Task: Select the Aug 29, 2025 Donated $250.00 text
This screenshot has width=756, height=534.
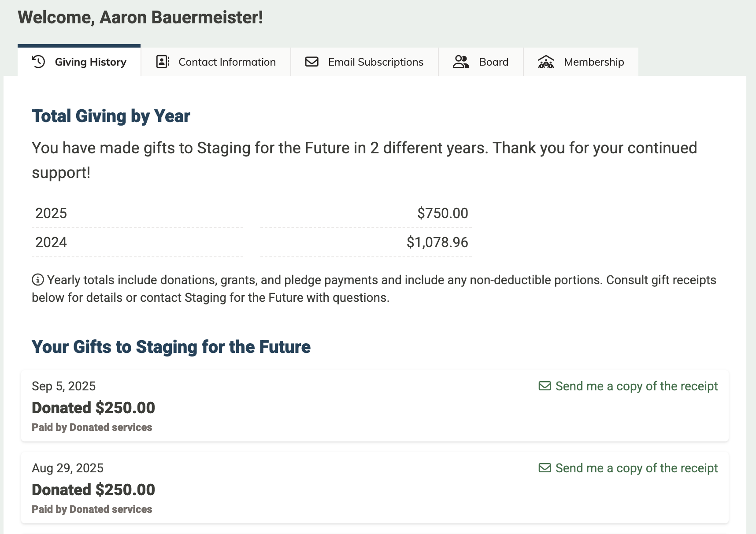Action: 93,490
